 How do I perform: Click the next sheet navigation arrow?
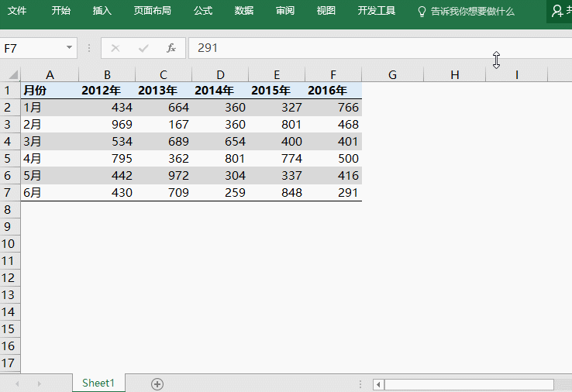click(x=39, y=383)
